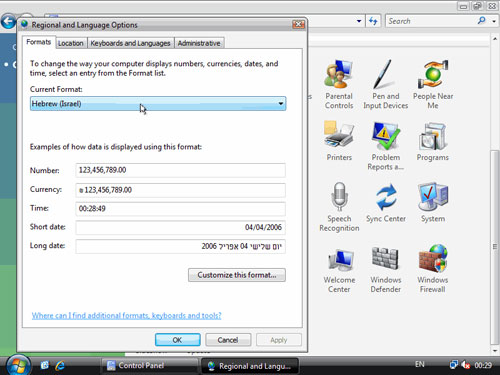Open Speech Recognition icon
Screen dimensions: 500x375
(339, 207)
